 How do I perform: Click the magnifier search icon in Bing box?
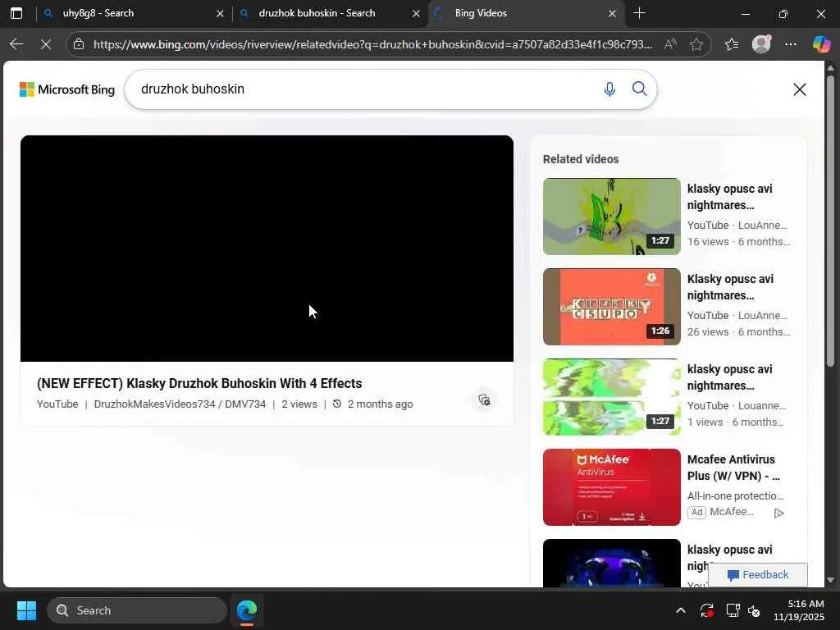pos(639,89)
